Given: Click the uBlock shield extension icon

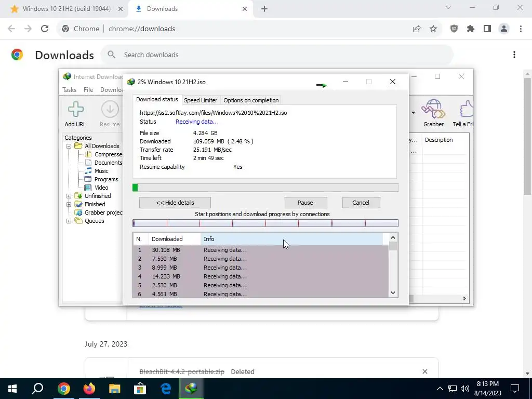Looking at the screenshot, I should 454,29.
